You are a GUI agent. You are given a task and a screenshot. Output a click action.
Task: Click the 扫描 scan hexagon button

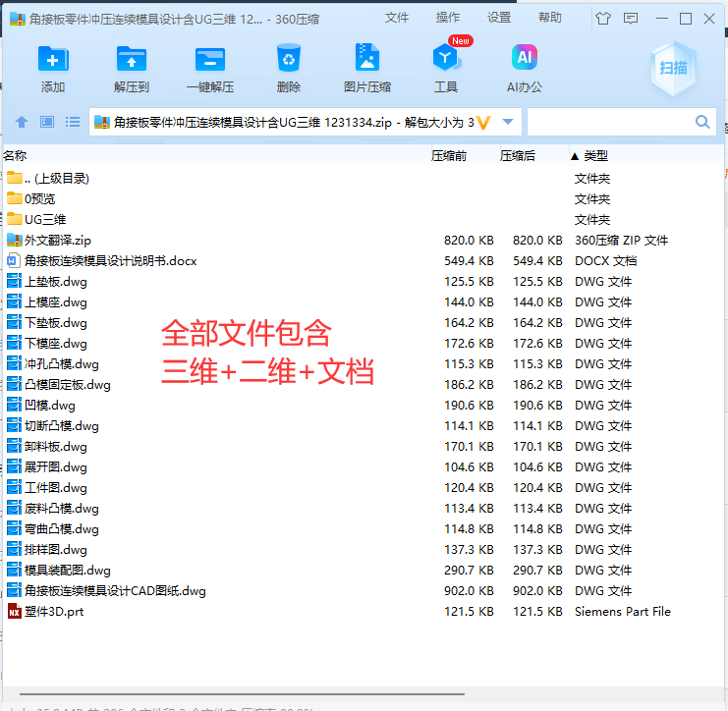coord(673,68)
